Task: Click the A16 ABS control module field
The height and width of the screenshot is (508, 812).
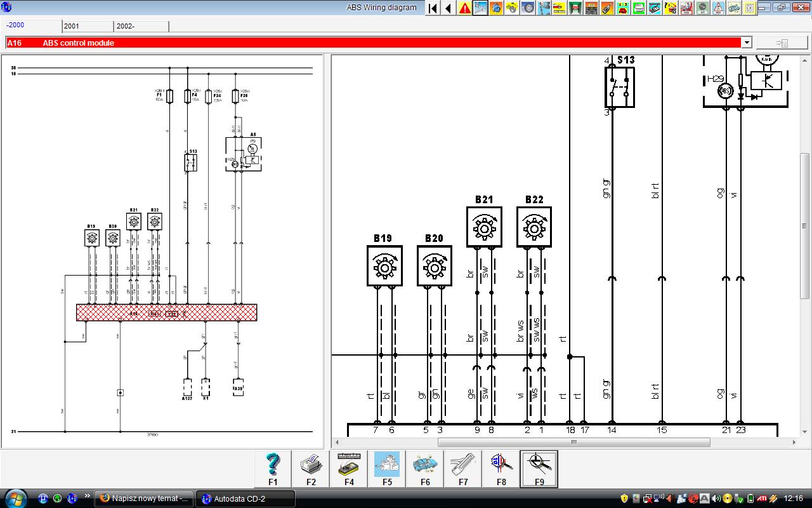Action: click(373, 43)
